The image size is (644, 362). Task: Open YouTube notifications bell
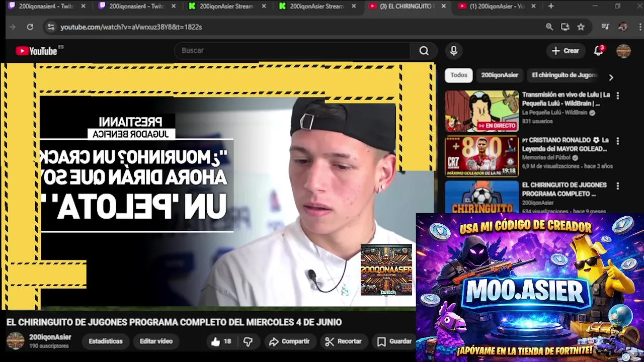point(598,51)
